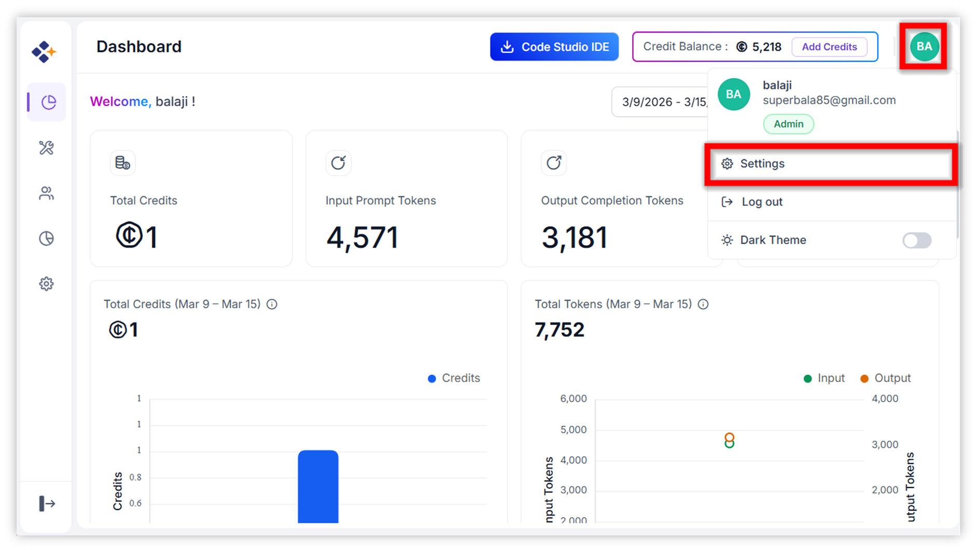Viewport: 980px width, 552px height.
Task: Click the blue credits bar in chart
Action: pos(318,486)
